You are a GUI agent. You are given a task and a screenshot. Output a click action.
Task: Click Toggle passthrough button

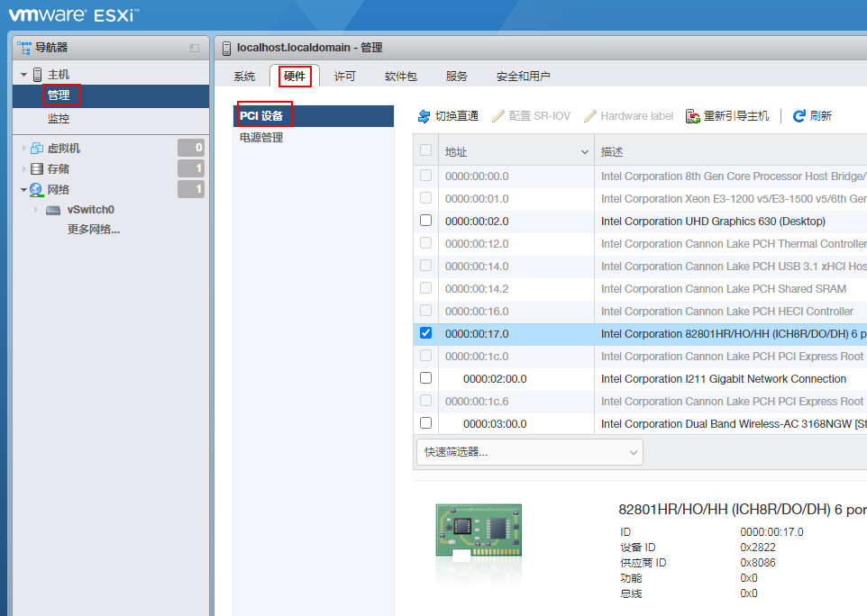pyautogui.click(x=449, y=116)
